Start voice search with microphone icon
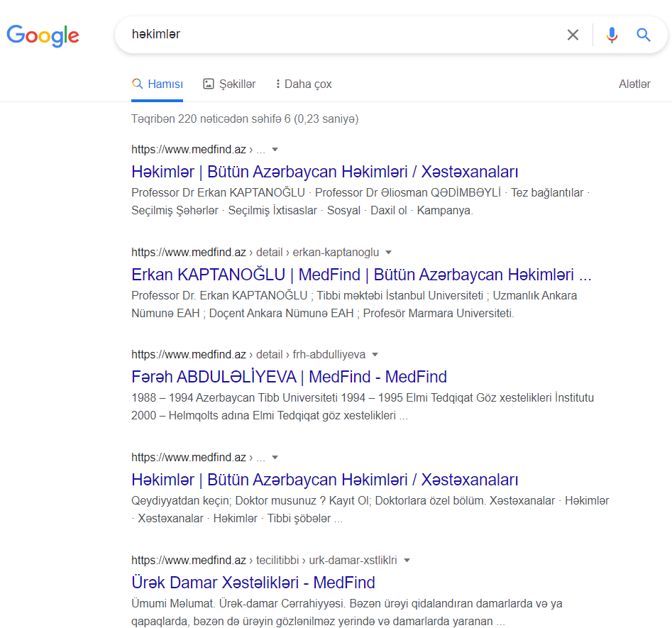Viewport: 672px width, 628px height. [x=612, y=35]
